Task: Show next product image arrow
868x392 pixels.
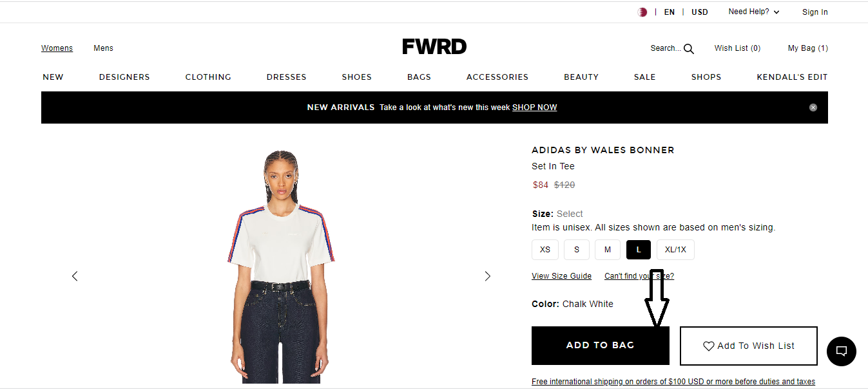Action: [x=488, y=276]
